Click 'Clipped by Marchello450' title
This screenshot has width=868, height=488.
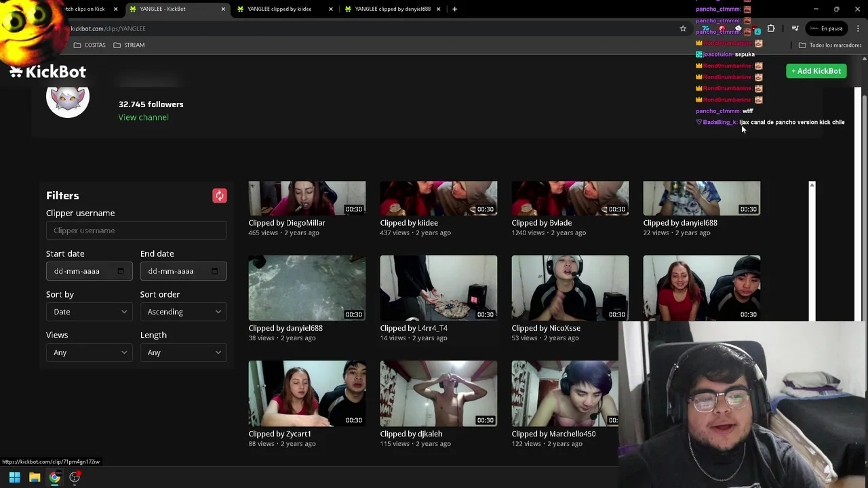coord(553,434)
